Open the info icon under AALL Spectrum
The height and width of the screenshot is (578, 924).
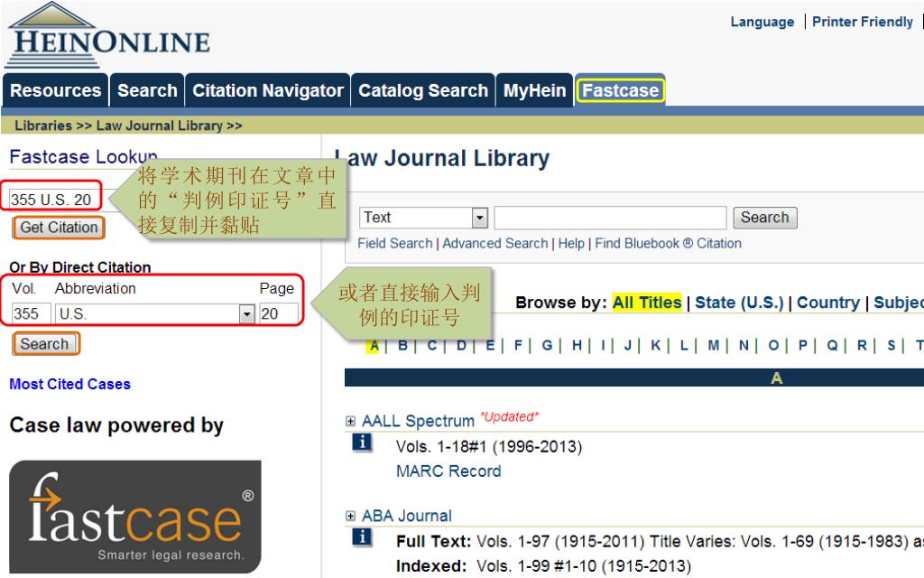(362, 442)
